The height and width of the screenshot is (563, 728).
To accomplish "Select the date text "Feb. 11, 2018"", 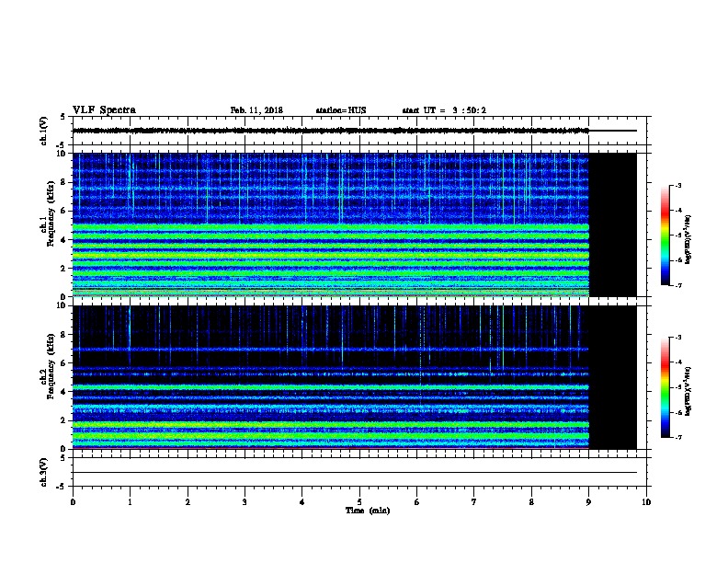I will coord(256,110).
